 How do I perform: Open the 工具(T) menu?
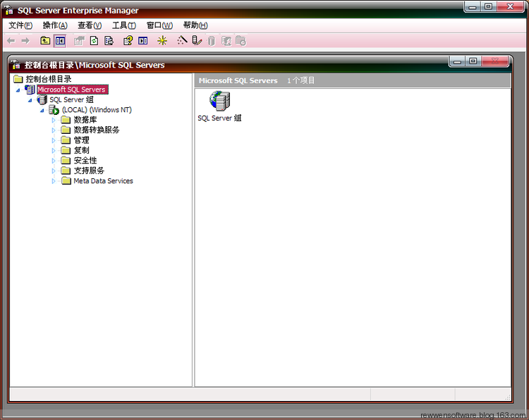click(124, 25)
